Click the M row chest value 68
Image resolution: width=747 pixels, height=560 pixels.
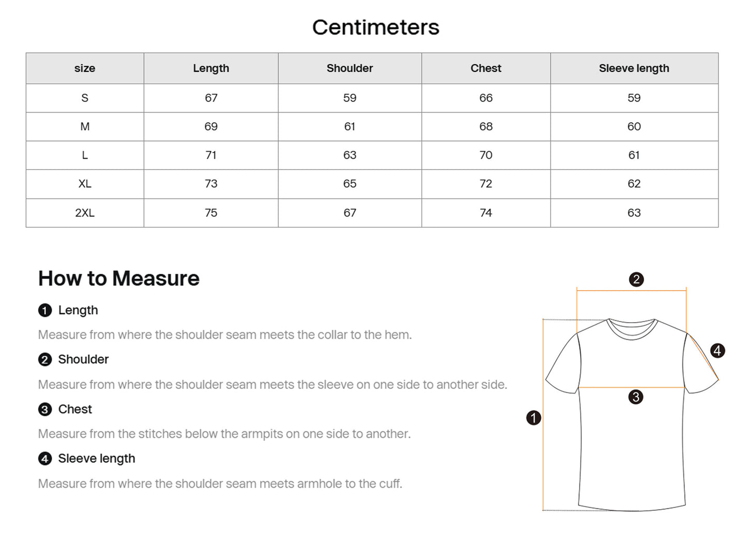pos(486,127)
